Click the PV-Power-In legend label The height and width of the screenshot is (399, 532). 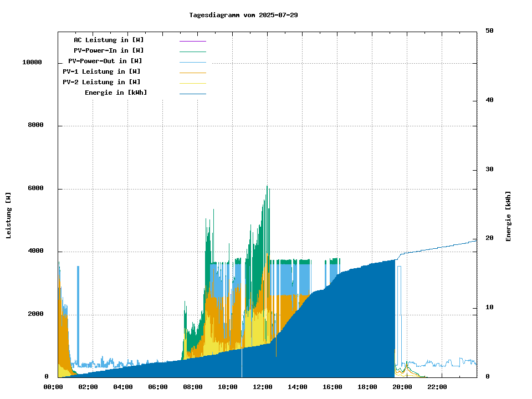pos(109,50)
